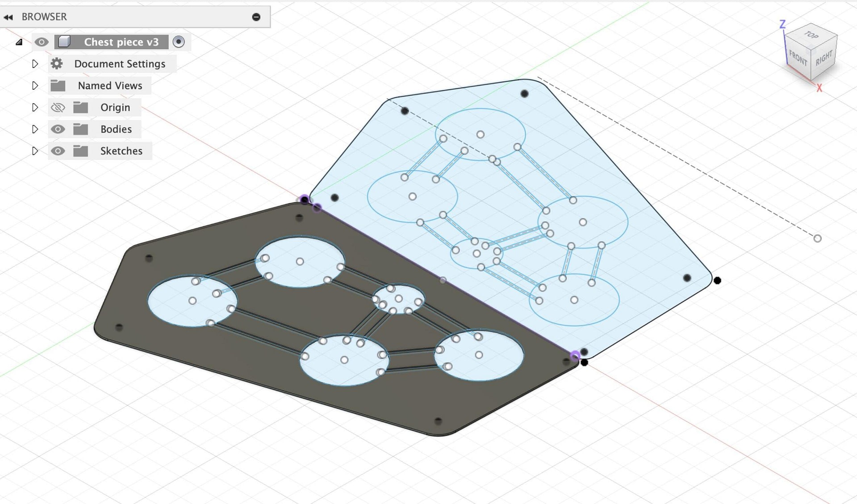The height and width of the screenshot is (504, 857).
Task: Click the Document Settings gear icon
Action: tap(57, 63)
